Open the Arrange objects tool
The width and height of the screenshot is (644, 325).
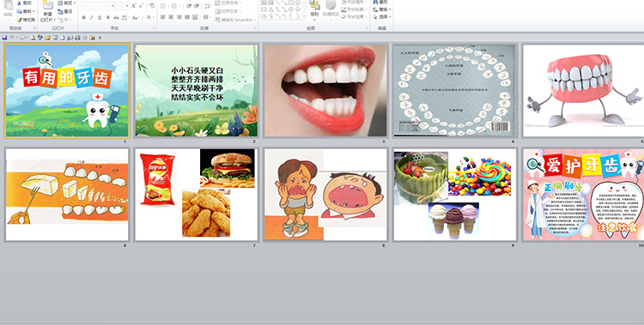tap(314, 9)
